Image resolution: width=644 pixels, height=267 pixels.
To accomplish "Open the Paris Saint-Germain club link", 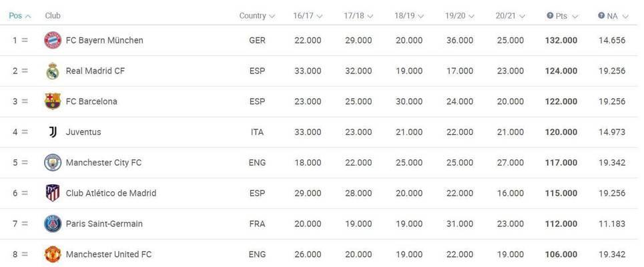I will (x=104, y=224).
